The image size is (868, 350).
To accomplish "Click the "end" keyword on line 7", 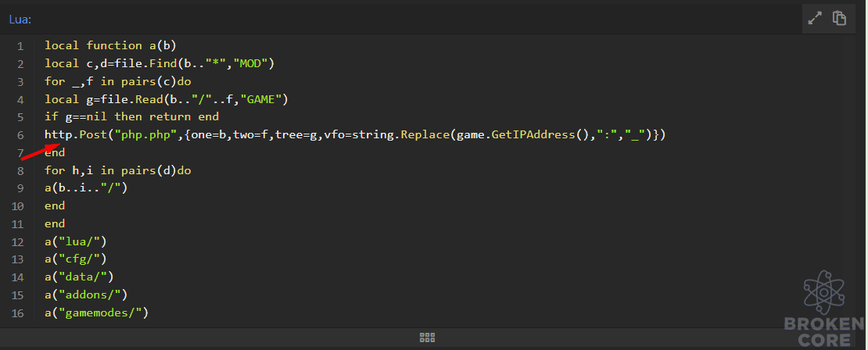I will (55, 152).
